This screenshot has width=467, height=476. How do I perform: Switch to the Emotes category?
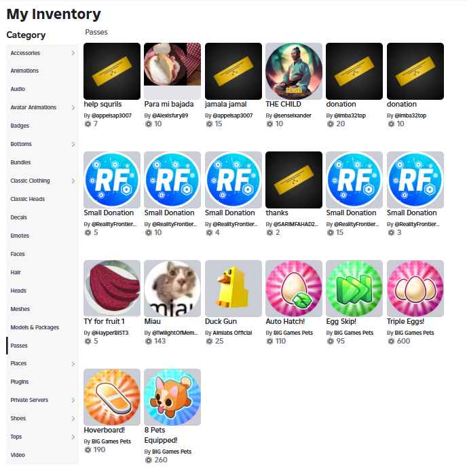pyautogui.click(x=20, y=236)
